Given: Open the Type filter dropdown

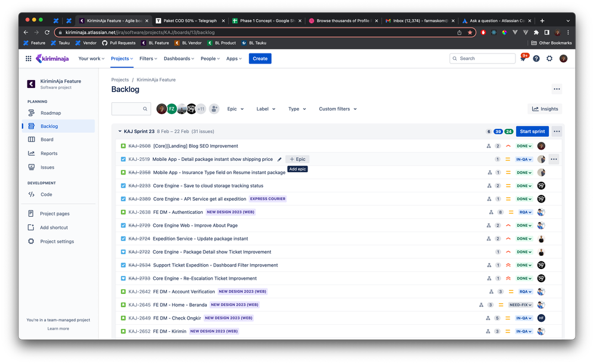Looking at the screenshot, I should (297, 109).
